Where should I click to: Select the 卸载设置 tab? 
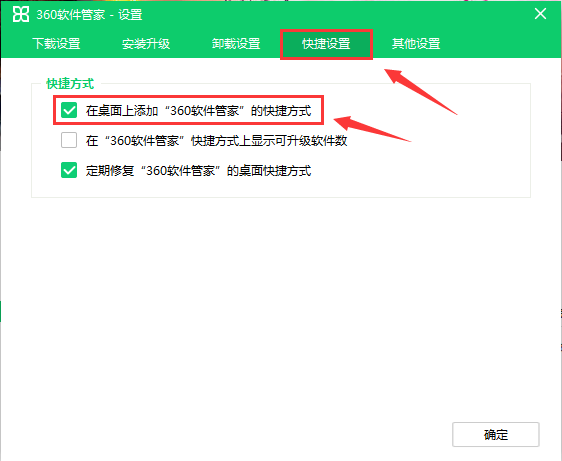click(236, 44)
